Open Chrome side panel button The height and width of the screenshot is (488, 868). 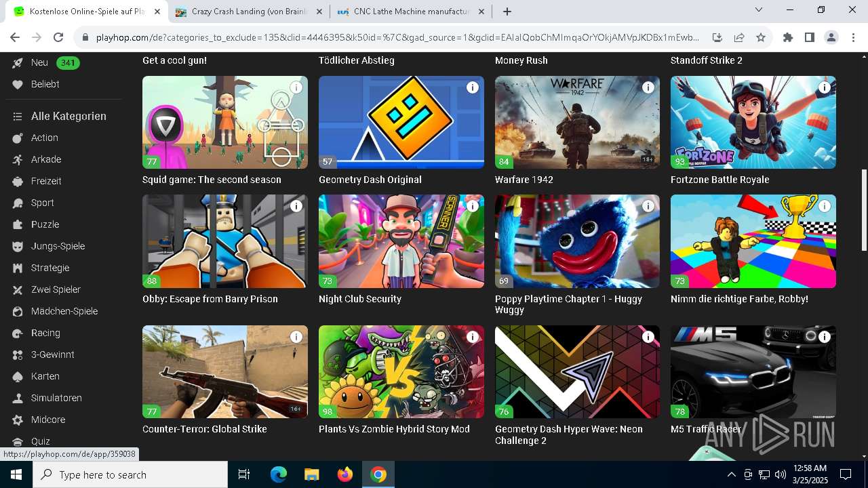809,37
